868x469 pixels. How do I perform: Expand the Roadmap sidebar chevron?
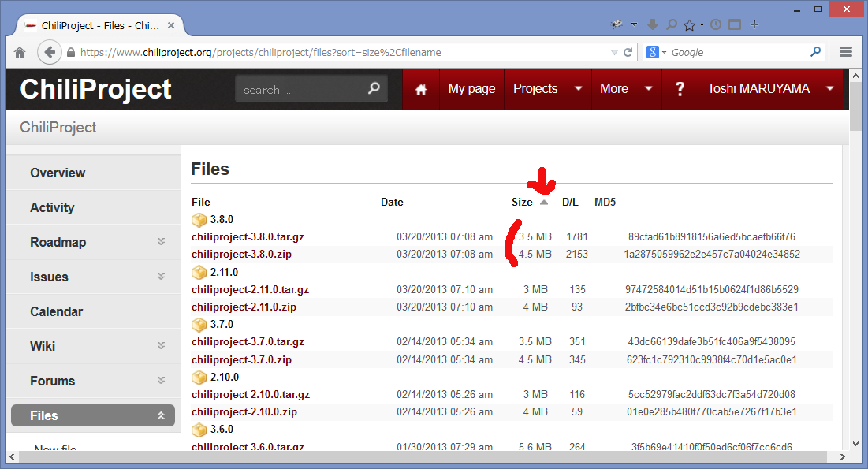(161, 241)
